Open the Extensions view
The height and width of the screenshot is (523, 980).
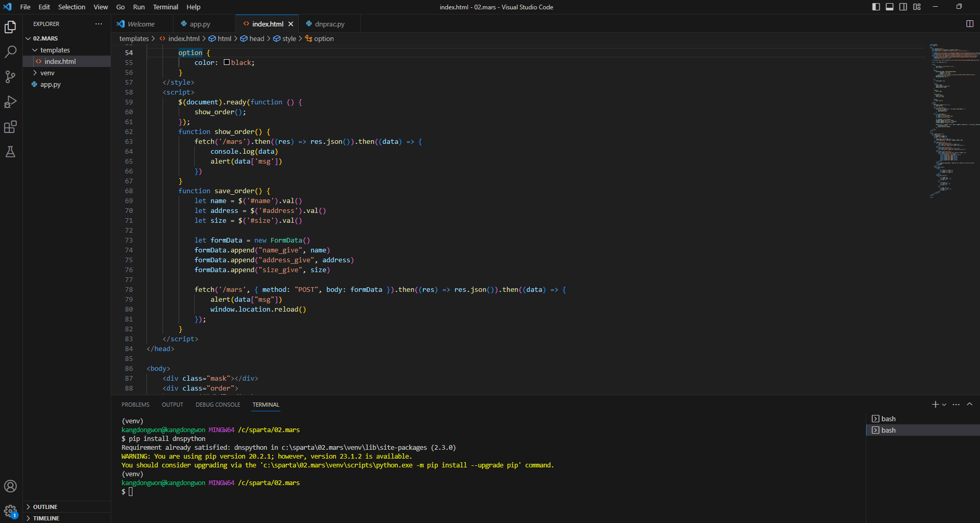pyautogui.click(x=10, y=127)
